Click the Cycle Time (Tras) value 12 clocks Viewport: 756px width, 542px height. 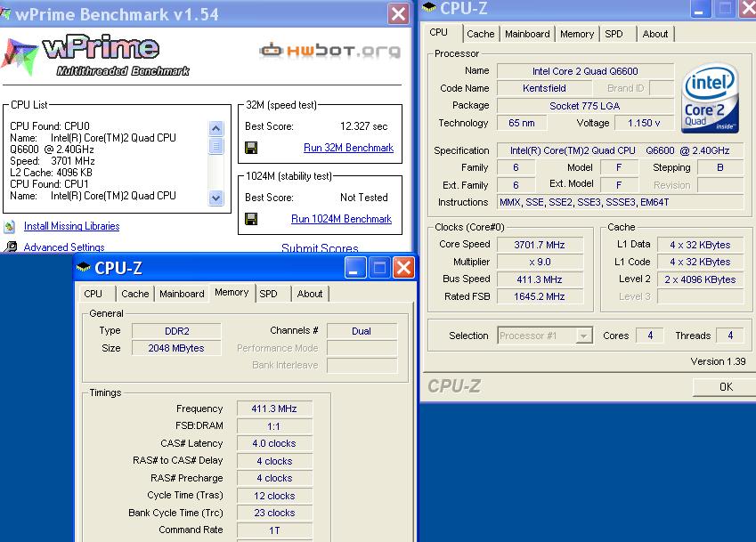tap(274, 496)
